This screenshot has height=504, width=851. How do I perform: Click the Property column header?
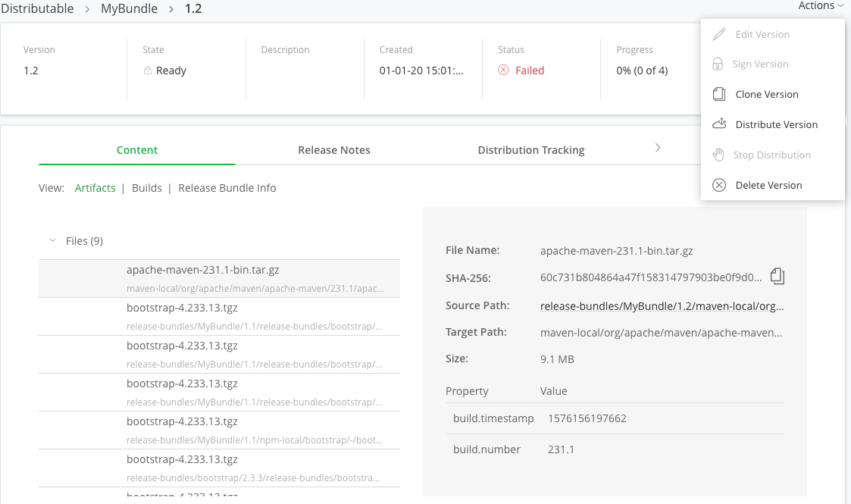coord(467,391)
